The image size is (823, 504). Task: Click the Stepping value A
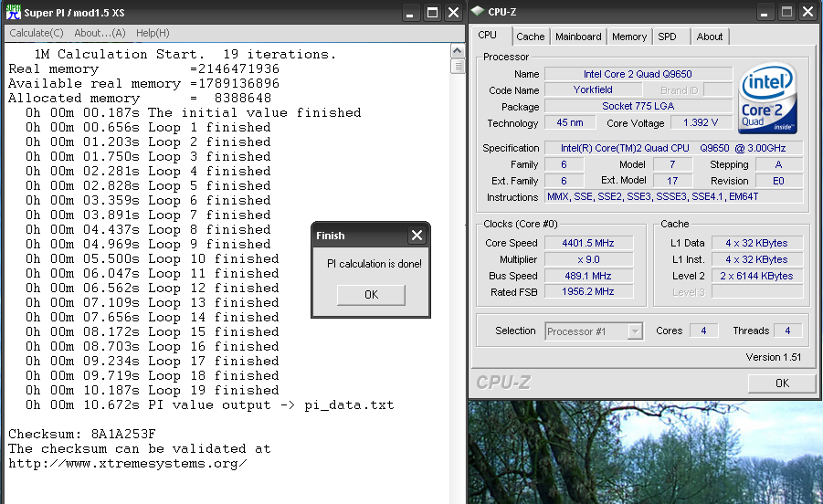(778, 164)
